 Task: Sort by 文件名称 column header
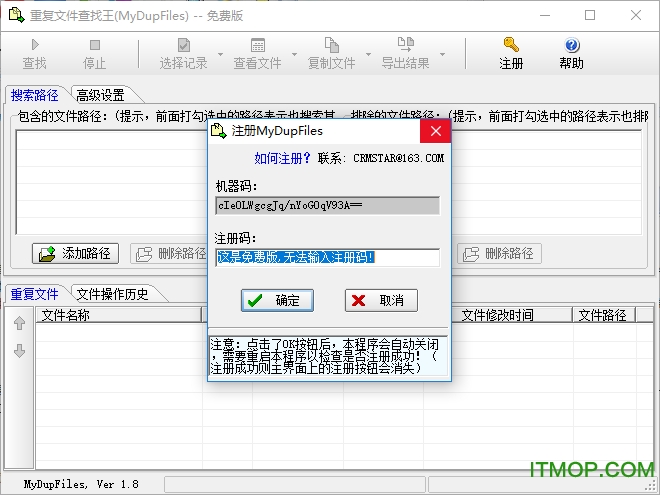(x=119, y=315)
